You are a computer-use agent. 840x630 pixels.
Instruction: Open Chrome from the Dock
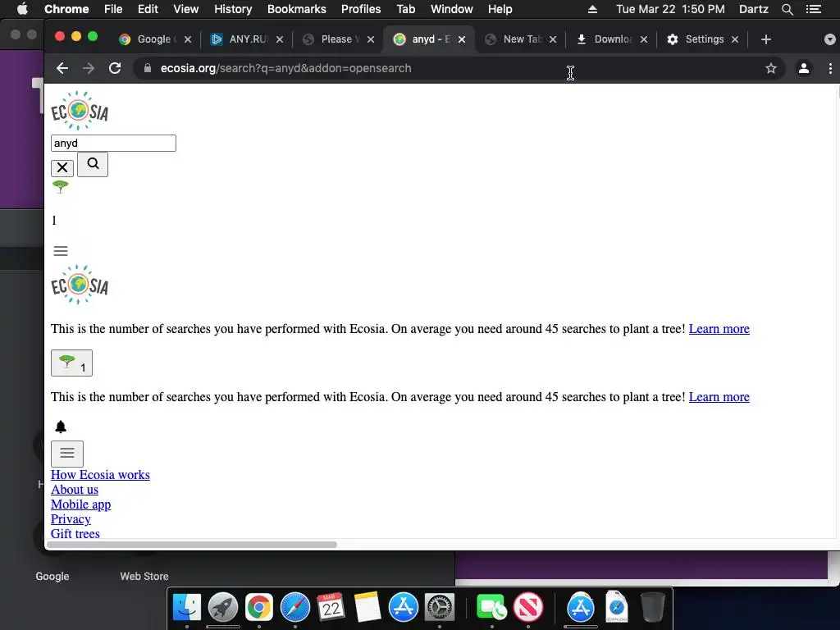258,607
